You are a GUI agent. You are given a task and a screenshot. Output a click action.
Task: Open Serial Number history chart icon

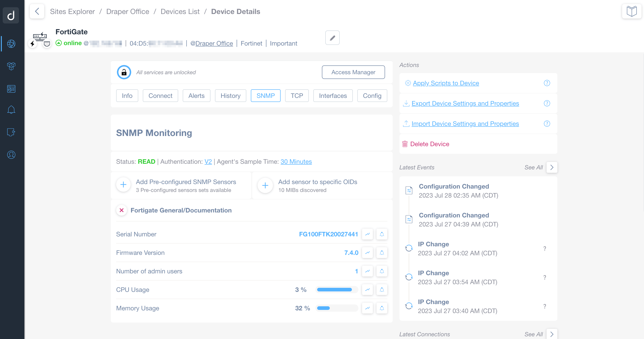click(x=367, y=234)
